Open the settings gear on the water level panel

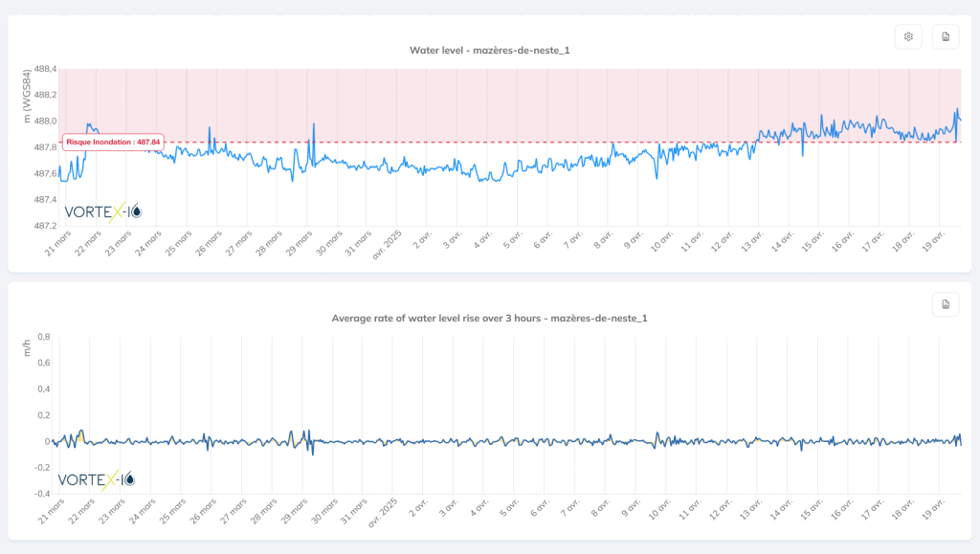[x=907, y=36]
